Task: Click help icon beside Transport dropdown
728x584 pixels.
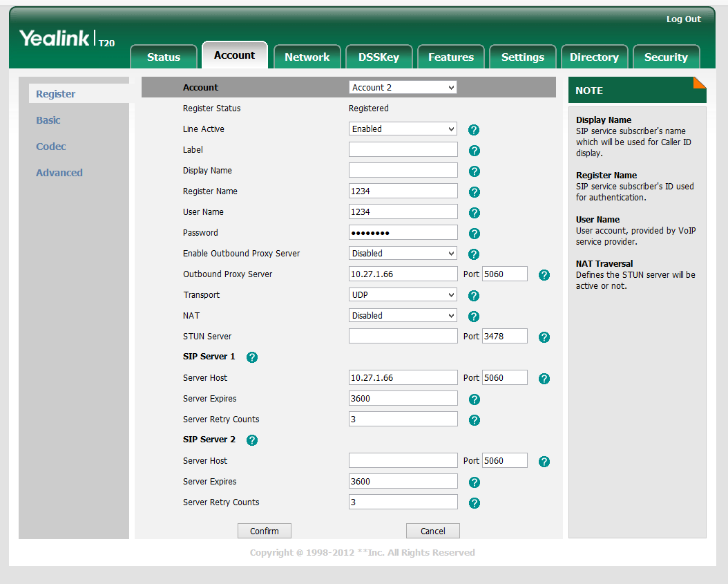Action: 474,296
